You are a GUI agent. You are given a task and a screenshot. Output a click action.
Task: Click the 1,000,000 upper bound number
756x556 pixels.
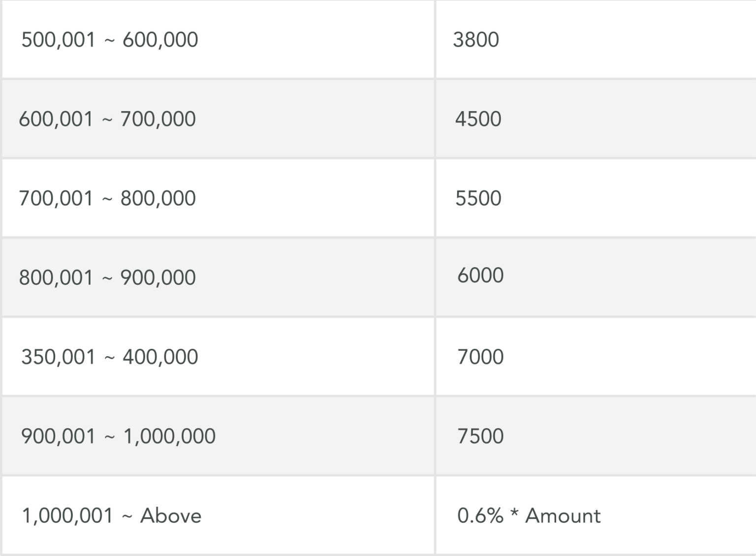(x=169, y=436)
